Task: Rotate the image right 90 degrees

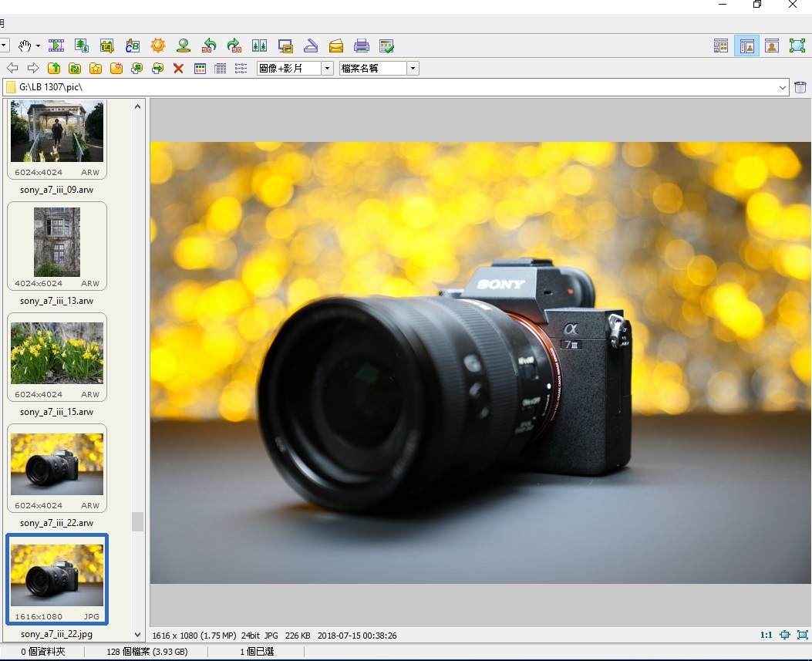Action: (x=234, y=46)
